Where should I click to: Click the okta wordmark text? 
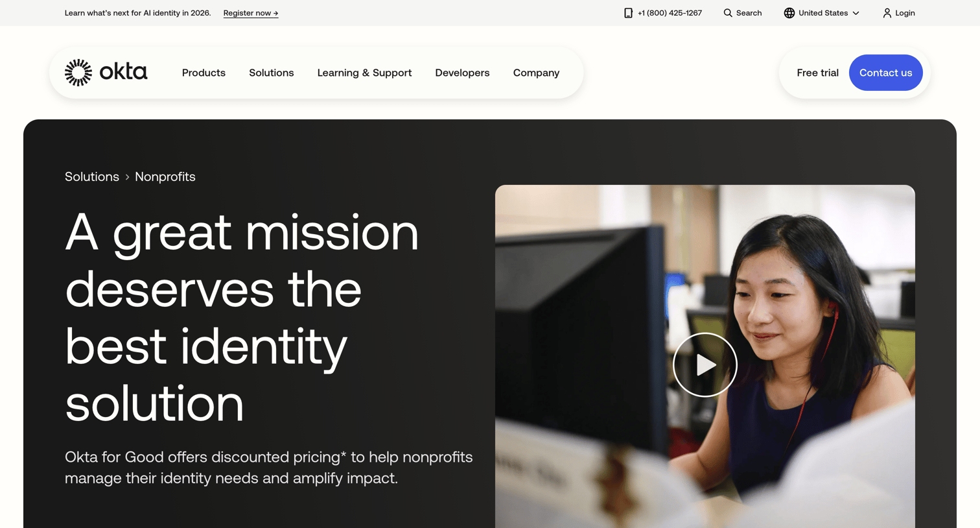[x=123, y=71]
